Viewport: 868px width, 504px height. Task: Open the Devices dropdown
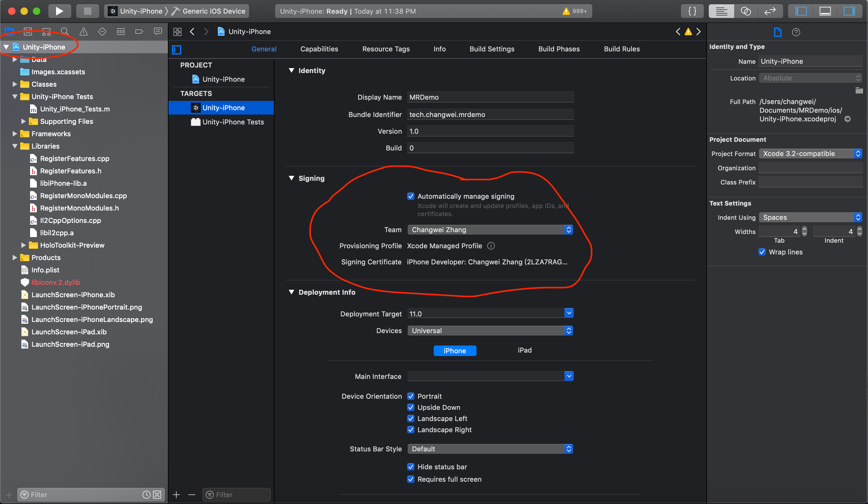tap(490, 331)
